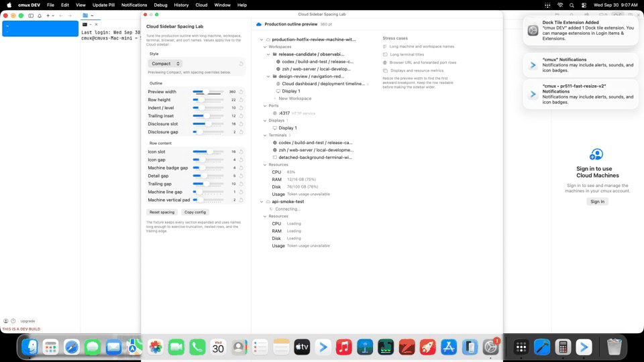This screenshot has width=644, height=362.
Task: Click the Sign In button for Cloud Machines
Action: (x=597, y=202)
